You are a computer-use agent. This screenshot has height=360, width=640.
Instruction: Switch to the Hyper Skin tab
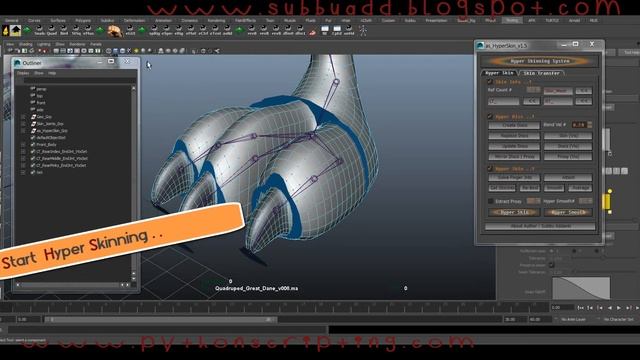click(x=500, y=73)
